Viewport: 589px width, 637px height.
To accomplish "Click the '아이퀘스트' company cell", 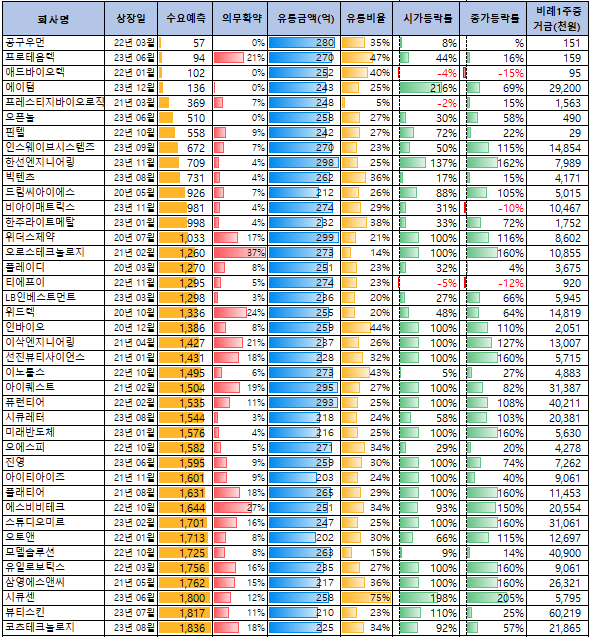I will tap(53, 388).
